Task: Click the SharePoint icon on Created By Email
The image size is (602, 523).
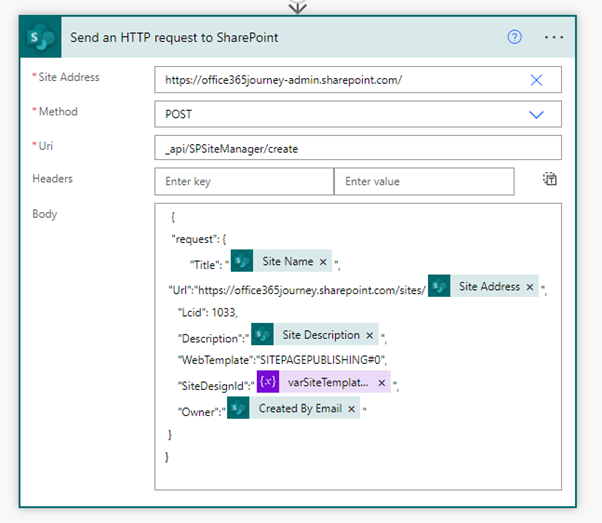Action: coord(238,408)
